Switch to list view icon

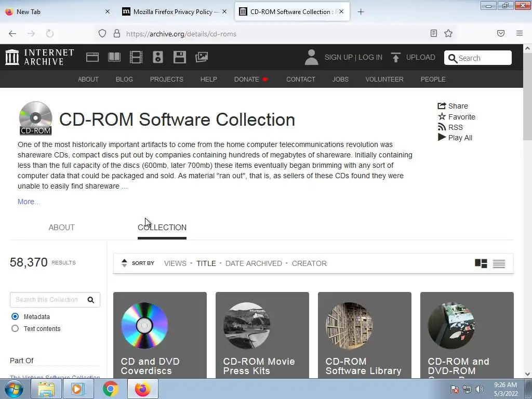tap(499, 263)
